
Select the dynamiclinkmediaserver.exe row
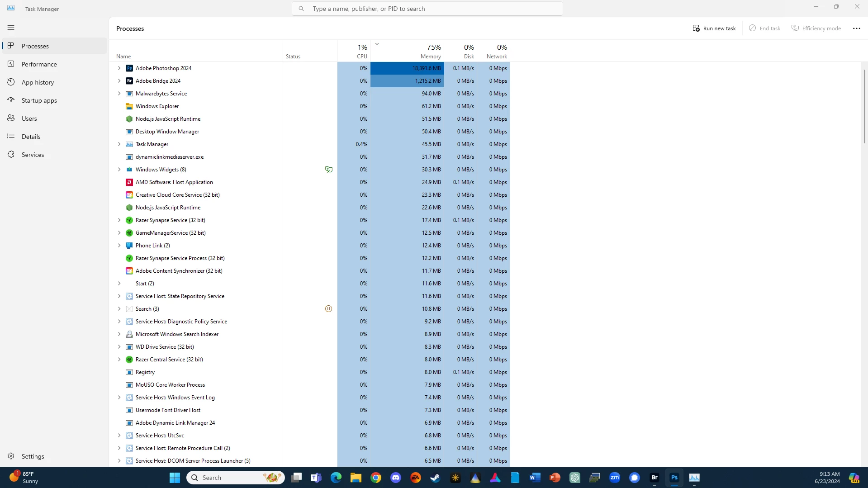pos(309,157)
